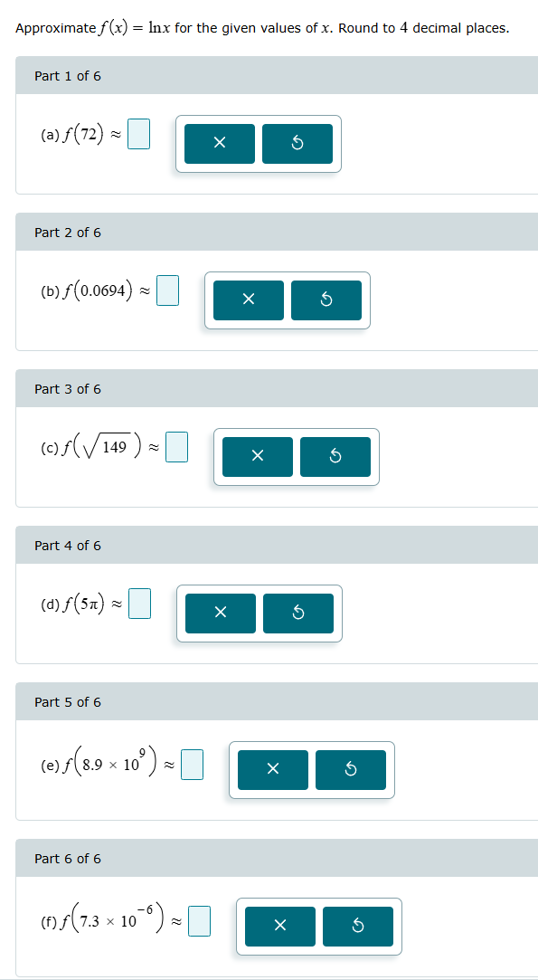Click the undo icon in Part 1
This screenshot has height=980, width=538.
pos(298,144)
